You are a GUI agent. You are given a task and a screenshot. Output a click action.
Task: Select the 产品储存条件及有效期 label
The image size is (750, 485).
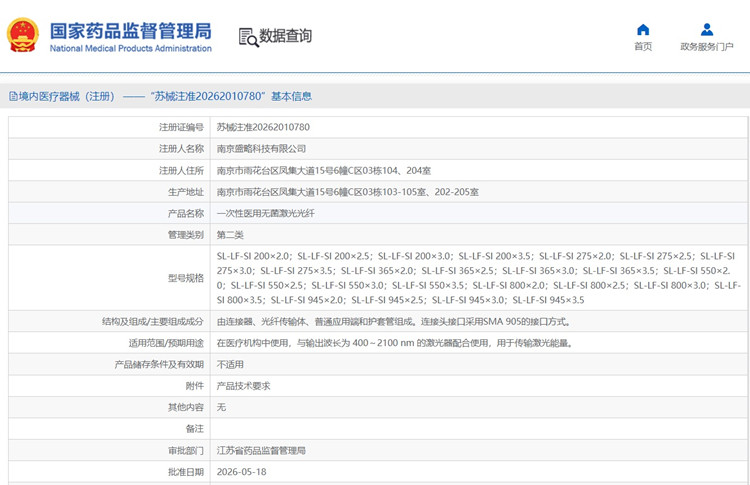coord(159,364)
